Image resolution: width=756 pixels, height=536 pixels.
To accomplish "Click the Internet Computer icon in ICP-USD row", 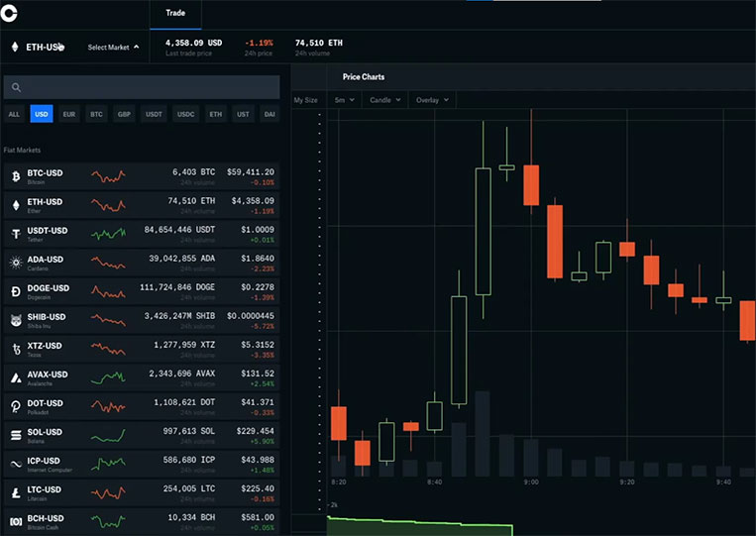I will pyautogui.click(x=16, y=465).
